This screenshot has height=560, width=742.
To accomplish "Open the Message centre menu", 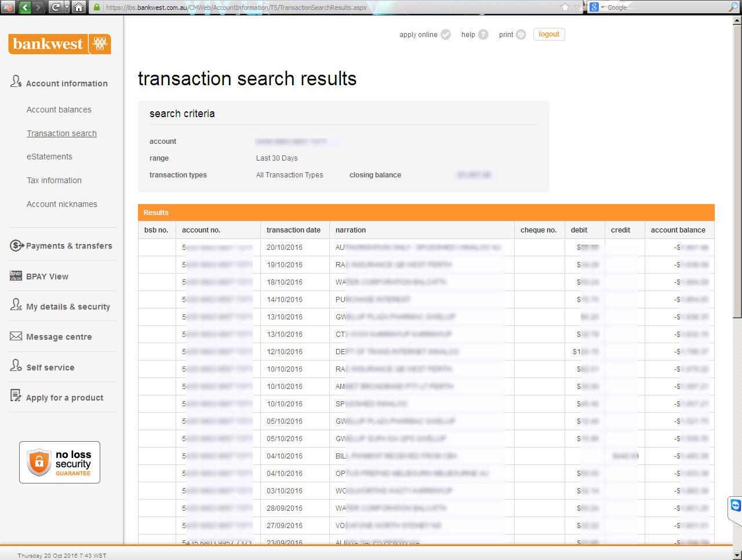I will pyautogui.click(x=59, y=337).
